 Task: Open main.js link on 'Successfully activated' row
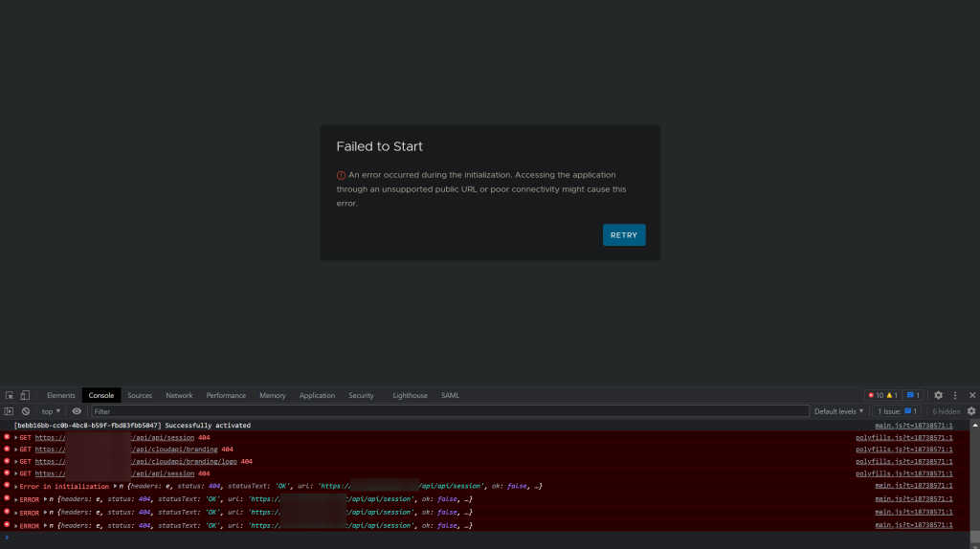pos(914,426)
